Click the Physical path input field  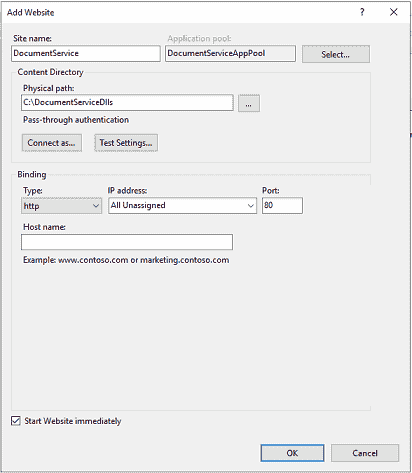pos(127,103)
